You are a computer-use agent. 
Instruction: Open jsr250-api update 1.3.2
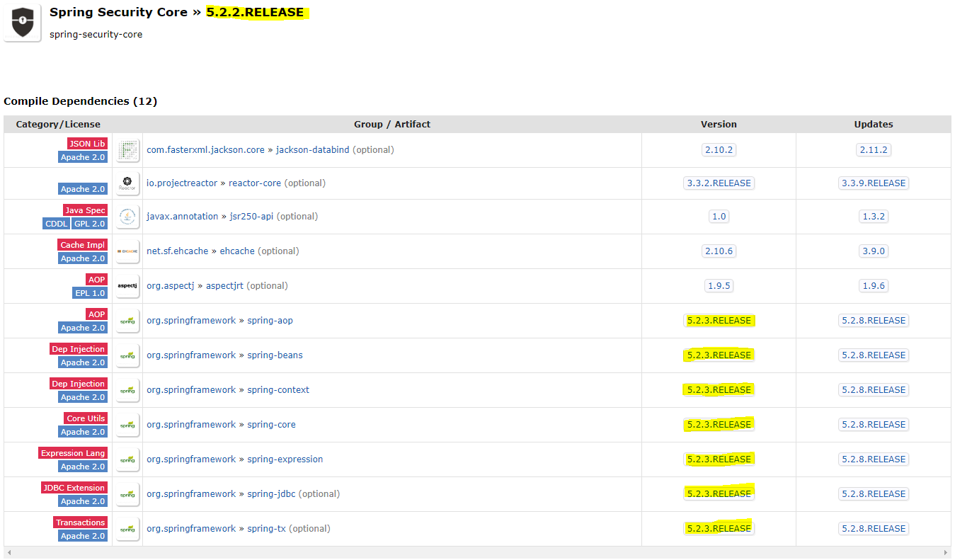tap(873, 217)
